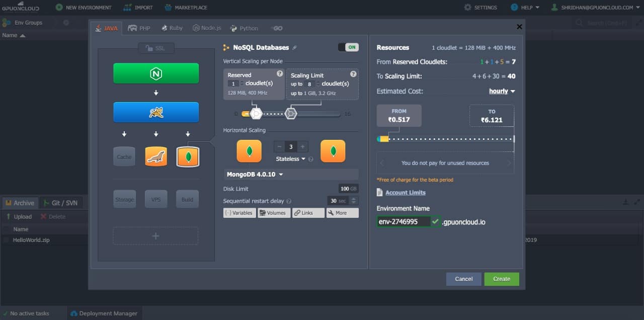Select the MongoDB NoSQL database node

point(188,157)
